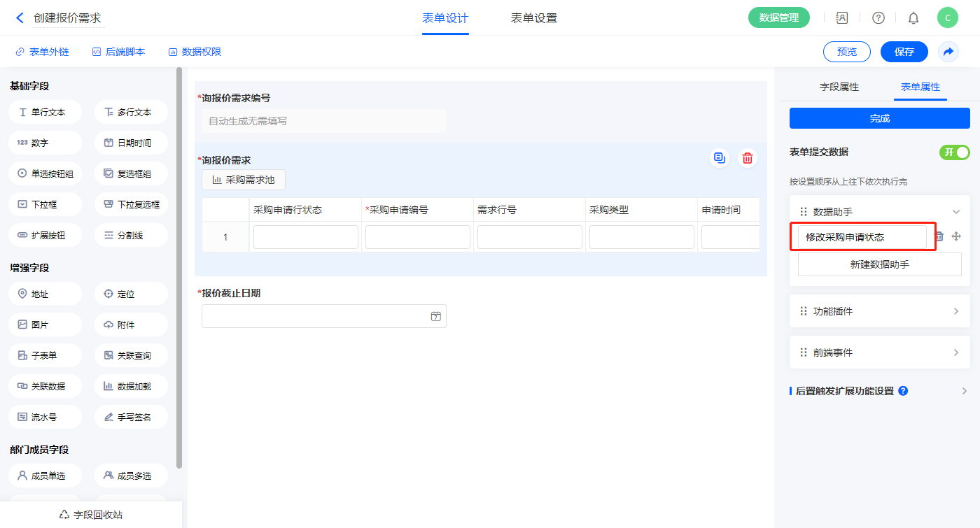Toggle the 表单提交数据 switch off
Image resolution: width=980 pixels, height=528 pixels.
coord(954,152)
